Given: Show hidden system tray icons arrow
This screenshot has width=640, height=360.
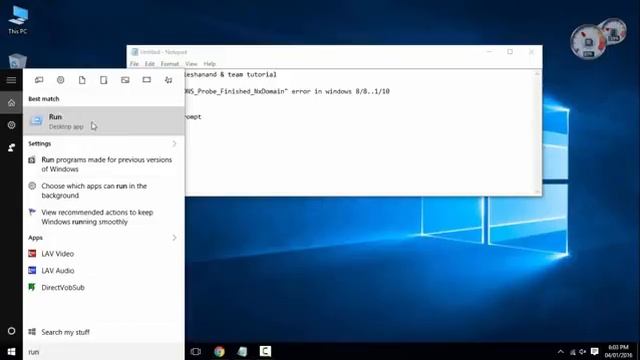Looking at the screenshot, I should click(560, 352).
